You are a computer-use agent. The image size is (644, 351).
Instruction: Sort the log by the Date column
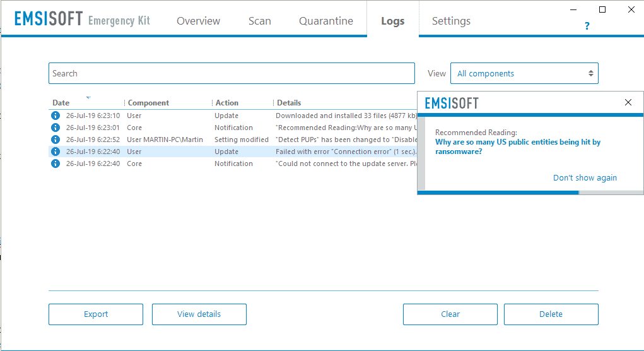coord(61,103)
